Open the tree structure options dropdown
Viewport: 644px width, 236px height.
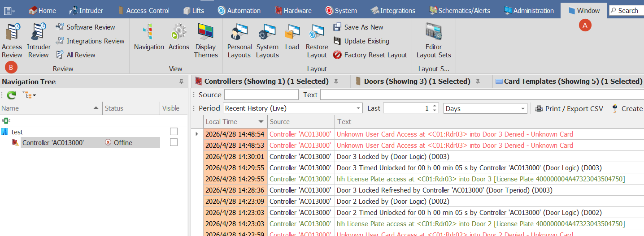pos(29,95)
